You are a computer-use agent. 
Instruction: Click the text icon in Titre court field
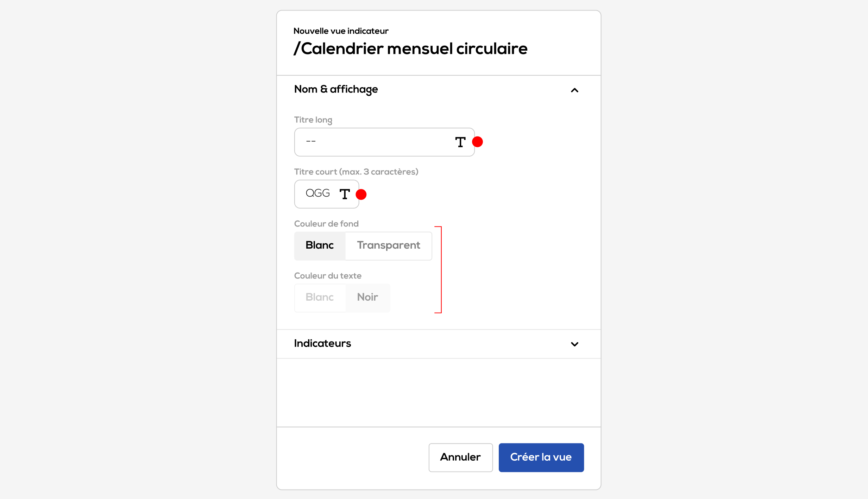345,194
